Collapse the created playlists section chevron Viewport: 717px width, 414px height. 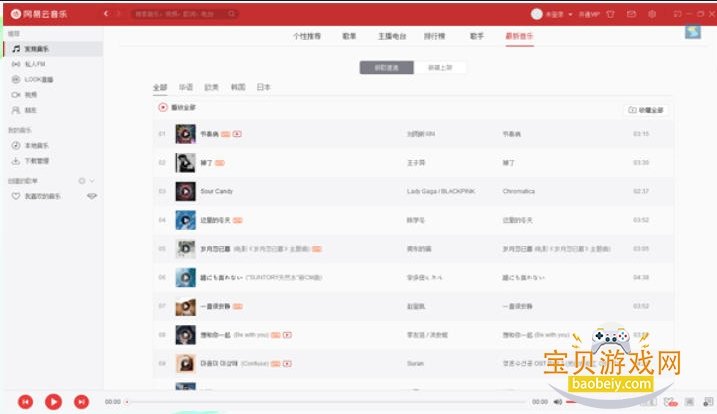click(92, 181)
